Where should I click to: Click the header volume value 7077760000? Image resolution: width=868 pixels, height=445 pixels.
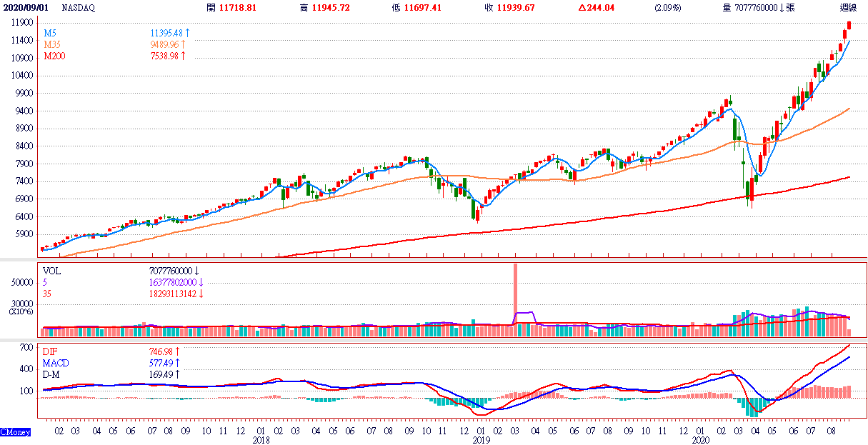(758, 8)
